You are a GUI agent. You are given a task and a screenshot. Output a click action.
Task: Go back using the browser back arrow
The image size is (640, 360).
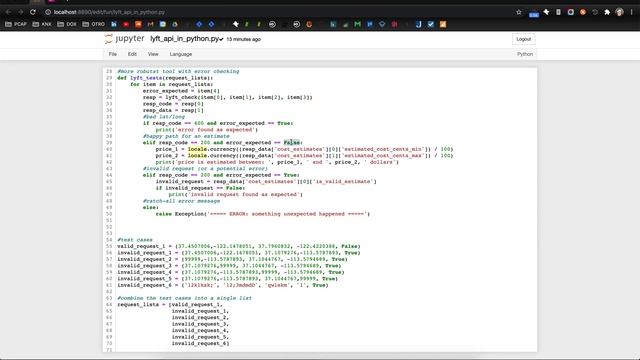click(8, 12)
